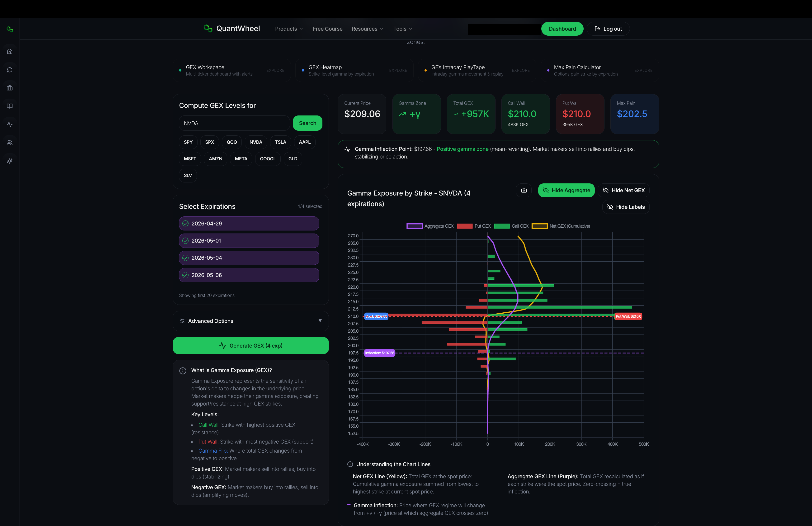Click the green Search button
812x526 pixels.
coord(308,123)
